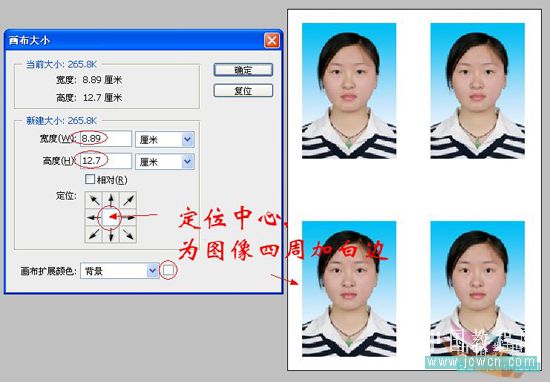
Task: Click the top-left ID photo
Action: coord(349,91)
